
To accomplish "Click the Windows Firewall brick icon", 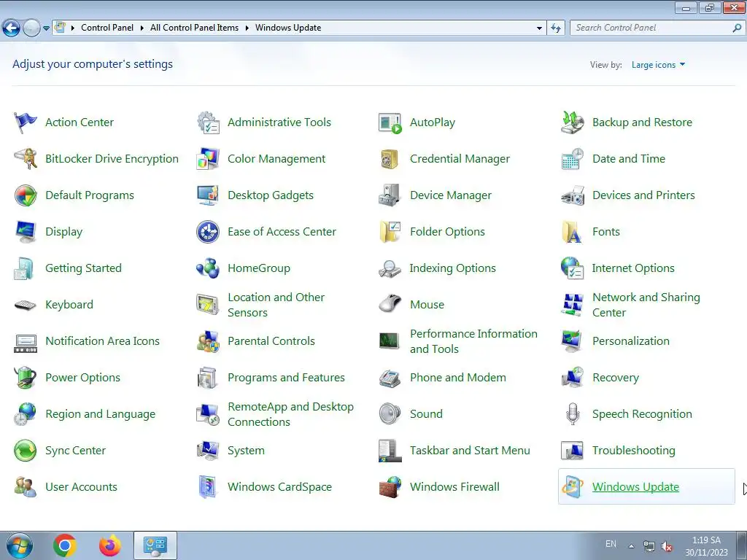I will tap(390, 487).
